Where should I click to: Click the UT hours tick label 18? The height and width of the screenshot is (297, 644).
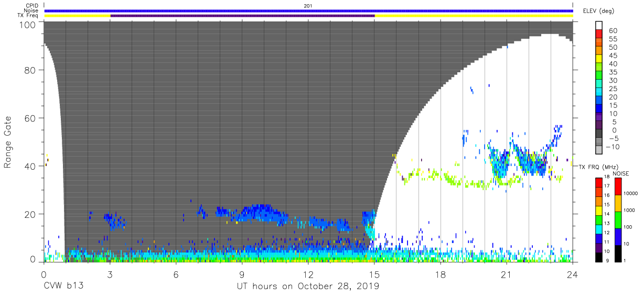[x=441, y=274]
